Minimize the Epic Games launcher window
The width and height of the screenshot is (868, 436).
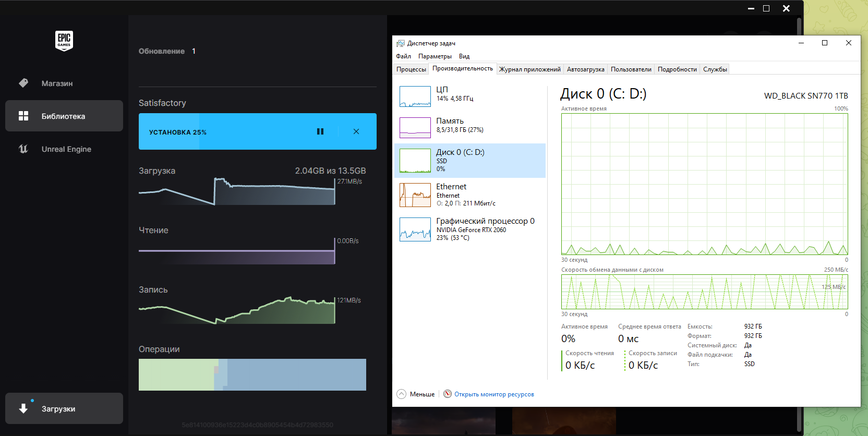coord(751,8)
